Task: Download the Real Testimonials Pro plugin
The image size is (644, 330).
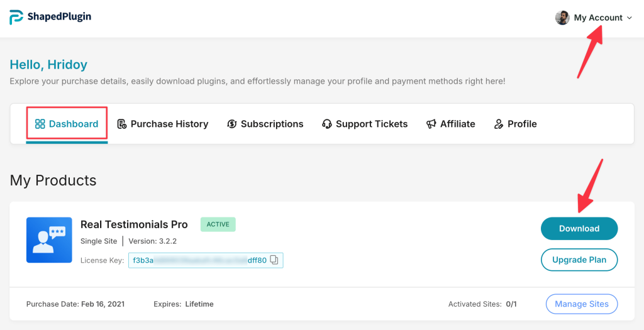Action: [579, 229]
